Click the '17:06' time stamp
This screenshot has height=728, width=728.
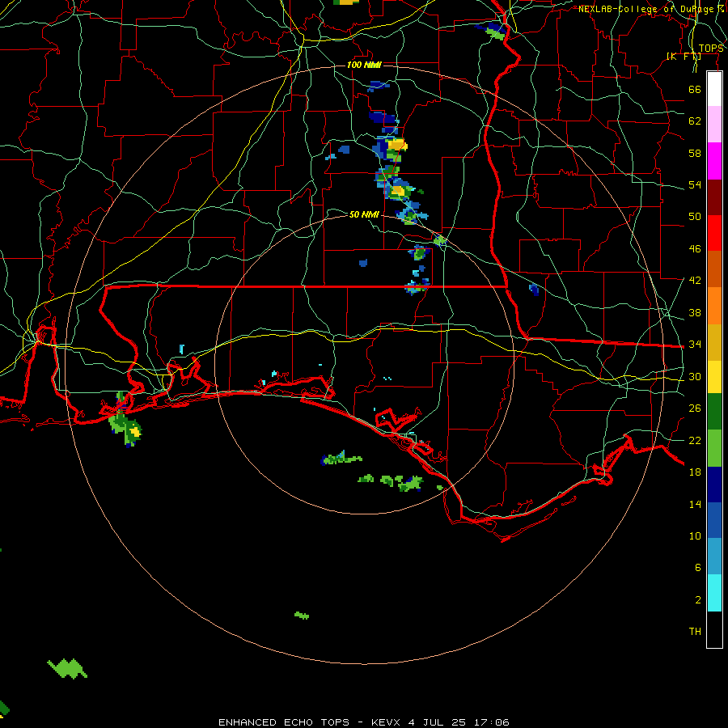coord(491,722)
